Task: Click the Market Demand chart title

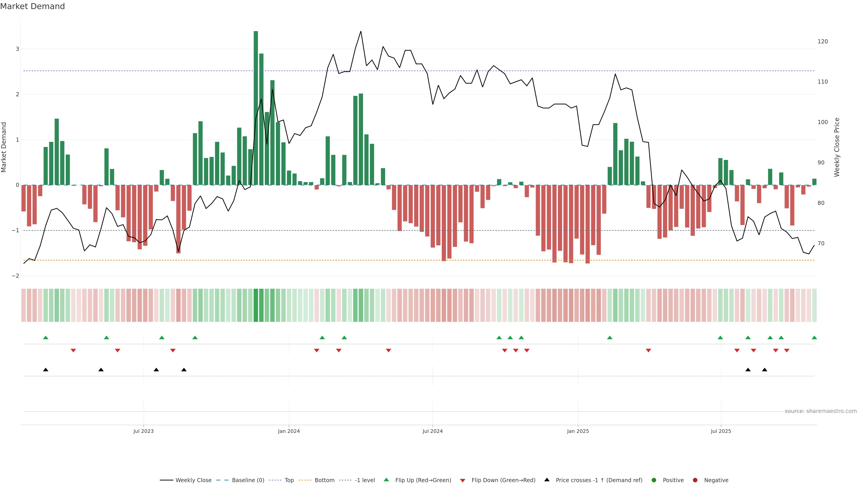Action: tap(32, 6)
